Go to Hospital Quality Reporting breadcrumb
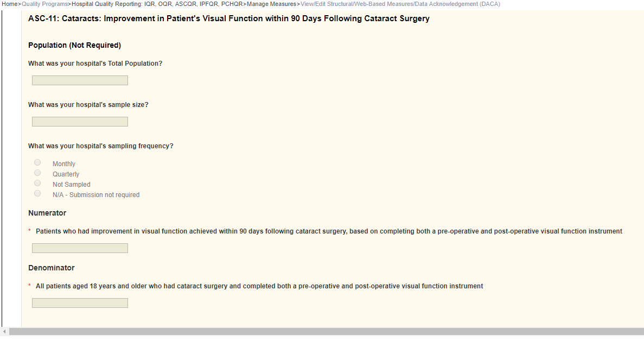This screenshot has height=341, width=644. click(x=157, y=4)
